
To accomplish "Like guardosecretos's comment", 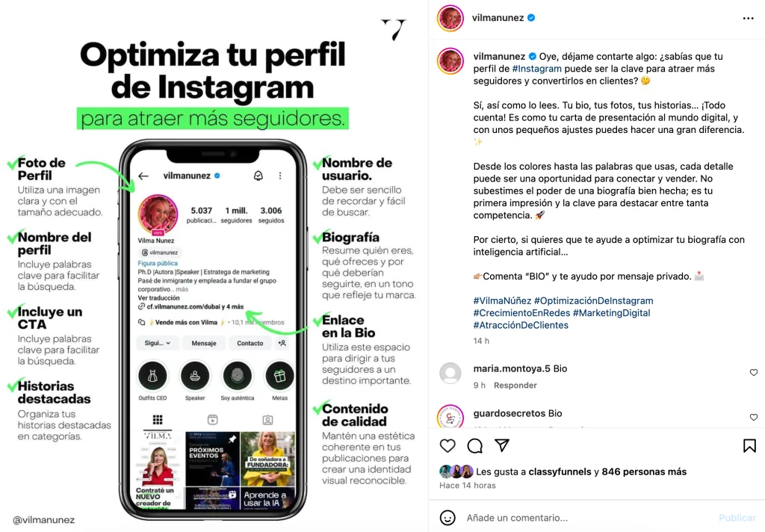I will [x=753, y=417].
